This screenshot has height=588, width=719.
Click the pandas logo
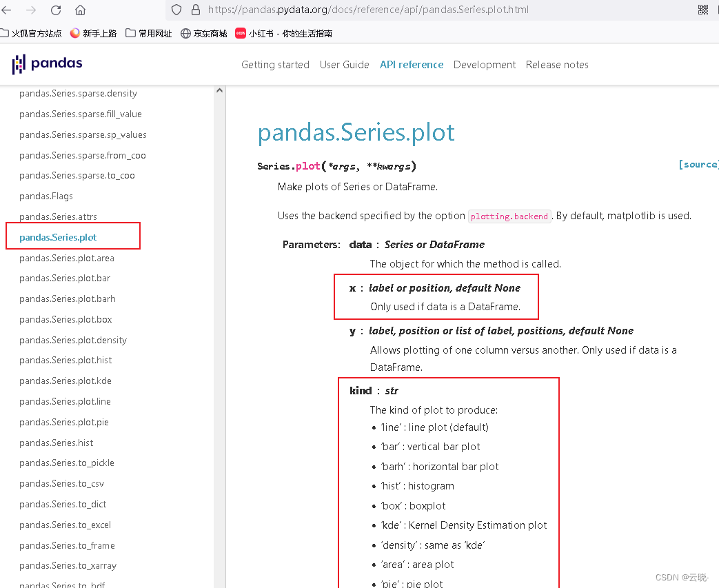click(x=48, y=63)
